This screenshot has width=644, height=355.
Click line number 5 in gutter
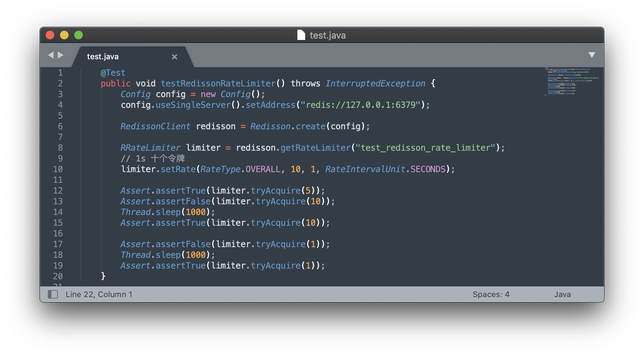click(x=60, y=116)
